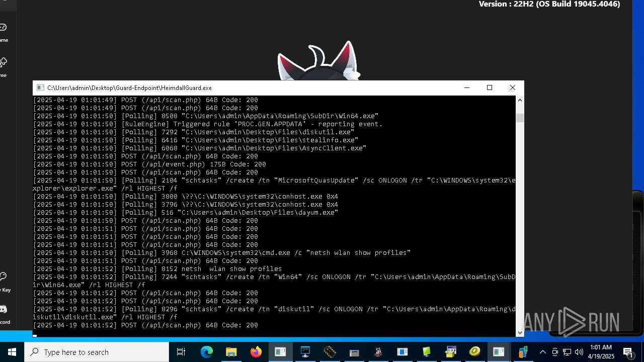This screenshot has width=644, height=362.
Task: Click the schtasks create "diskutil" log line
Action: point(274,313)
